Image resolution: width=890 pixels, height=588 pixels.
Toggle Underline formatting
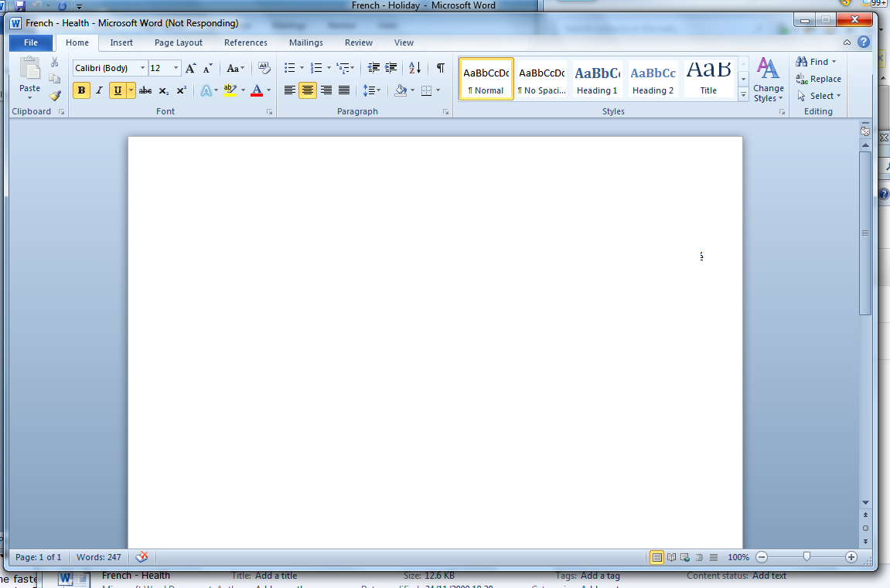pos(118,90)
